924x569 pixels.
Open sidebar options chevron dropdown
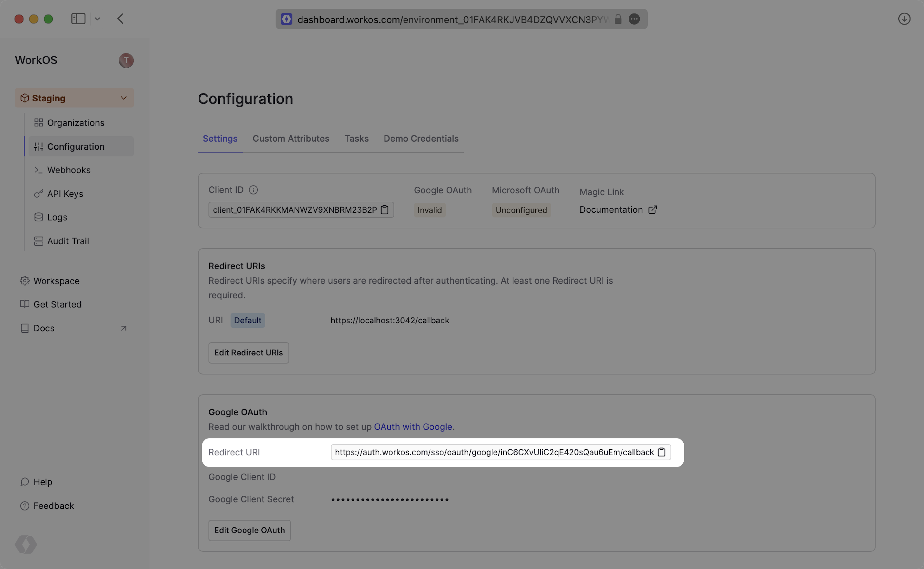(97, 19)
